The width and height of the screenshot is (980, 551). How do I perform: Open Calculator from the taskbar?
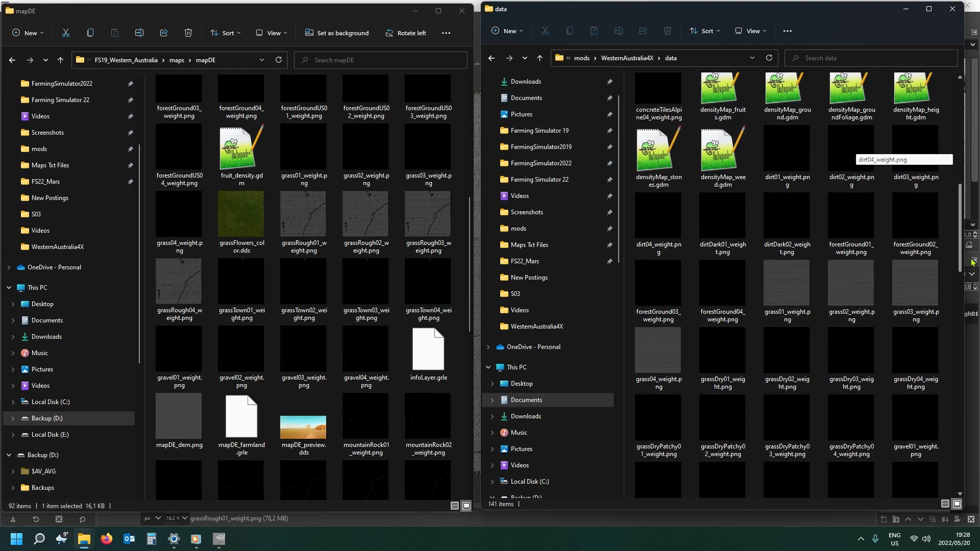coord(152,539)
